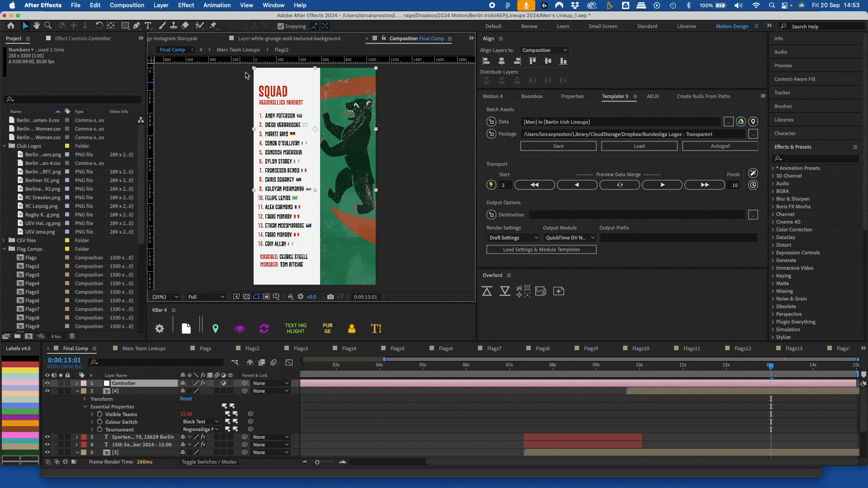Select the Zoom tool
This screenshot has width=868, height=488.
47,26
